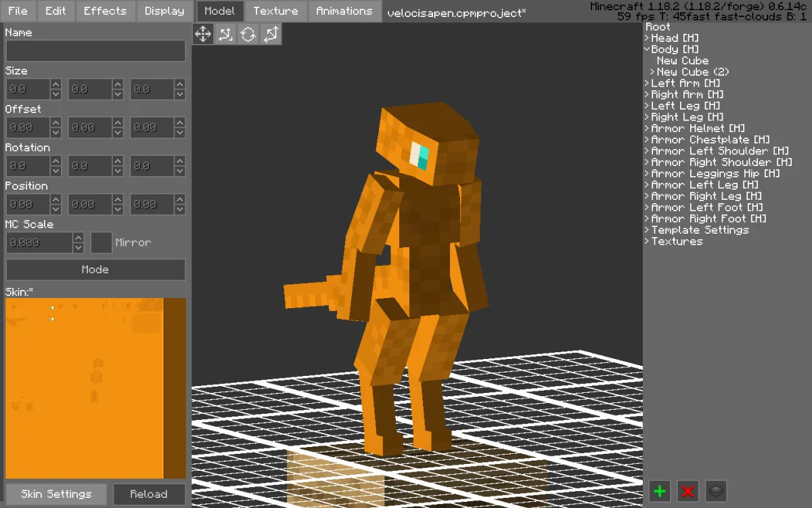Switch to the Model tab
This screenshot has width=812, height=508.
(220, 11)
